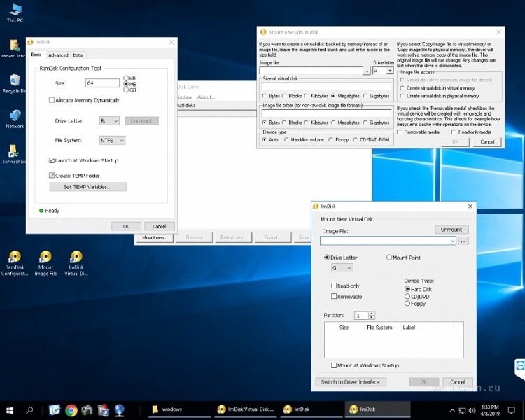Open the notification center icon
The width and height of the screenshot is (525, 420).
click(x=512, y=410)
